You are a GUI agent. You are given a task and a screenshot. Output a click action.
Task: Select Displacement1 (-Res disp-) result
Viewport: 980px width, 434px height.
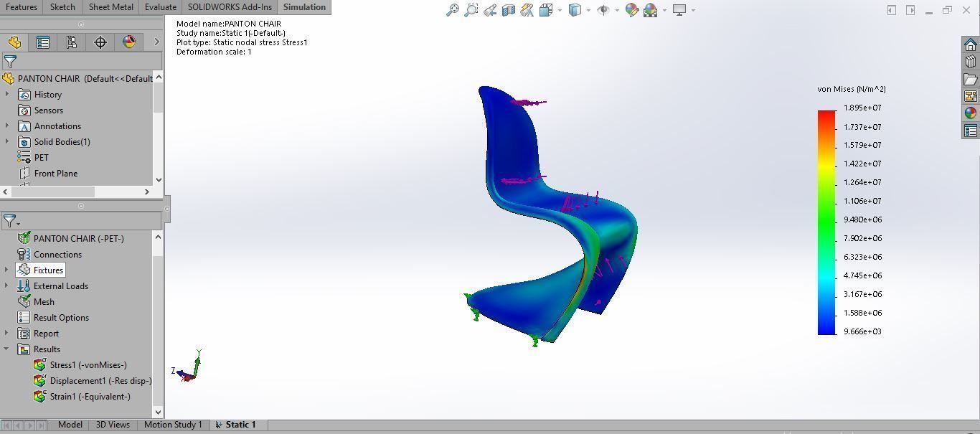click(x=93, y=380)
